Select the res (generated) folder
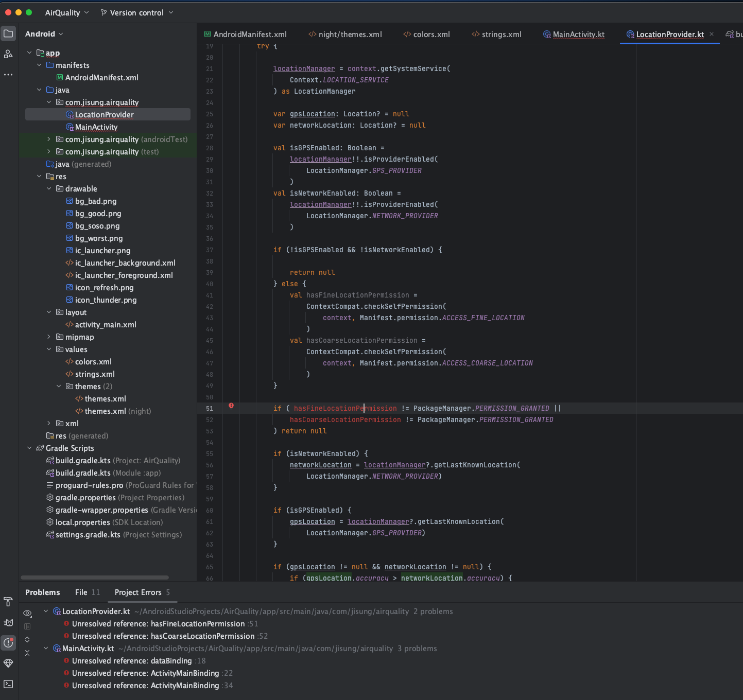Viewport: 743px width, 700px height. pyautogui.click(x=77, y=436)
